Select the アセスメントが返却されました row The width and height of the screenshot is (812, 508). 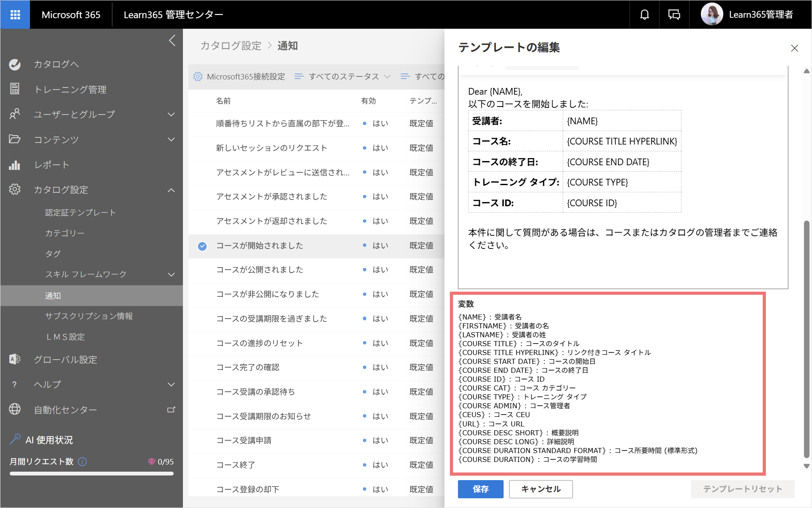tap(316, 221)
